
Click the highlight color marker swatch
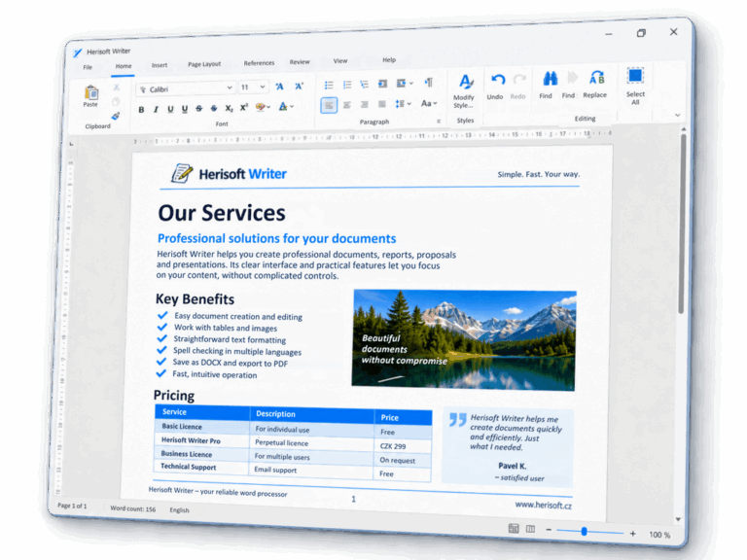[x=260, y=107]
